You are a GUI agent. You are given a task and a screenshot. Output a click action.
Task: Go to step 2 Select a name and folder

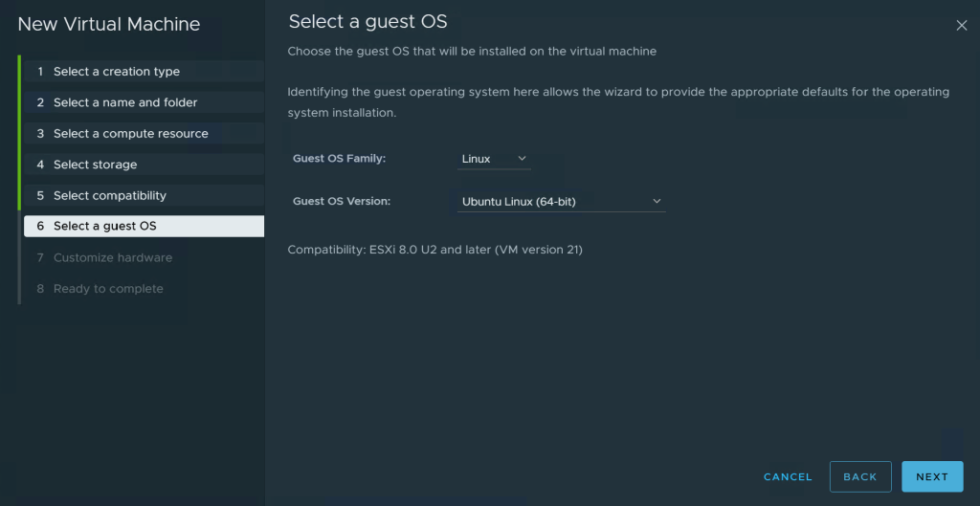[x=144, y=102]
